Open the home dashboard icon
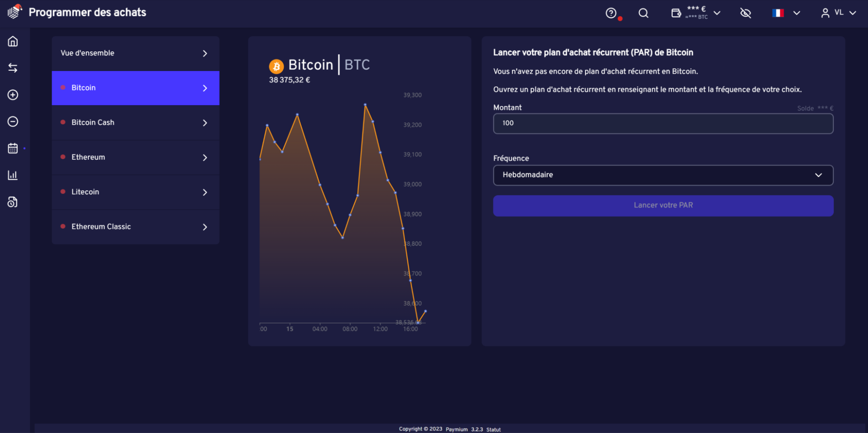 click(13, 41)
